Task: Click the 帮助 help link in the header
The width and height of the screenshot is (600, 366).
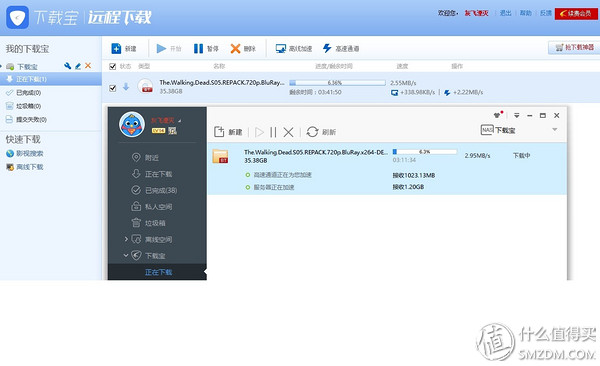Action: pyautogui.click(x=525, y=13)
